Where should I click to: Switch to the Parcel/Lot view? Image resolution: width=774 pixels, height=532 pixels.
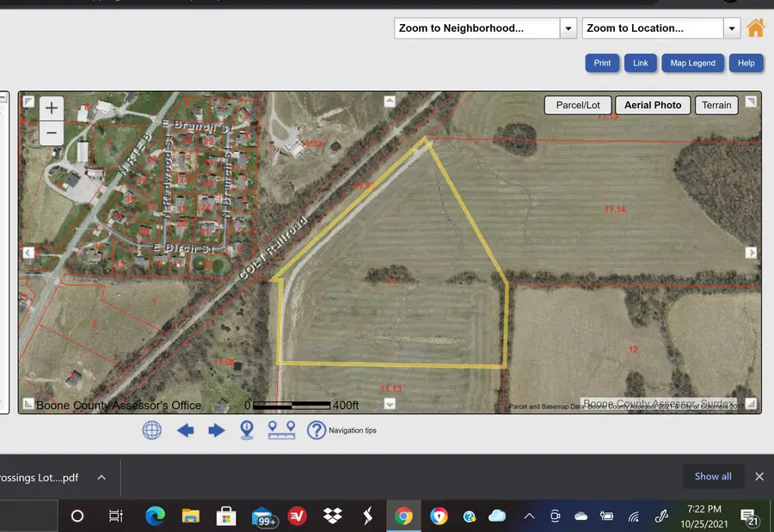coord(577,105)
